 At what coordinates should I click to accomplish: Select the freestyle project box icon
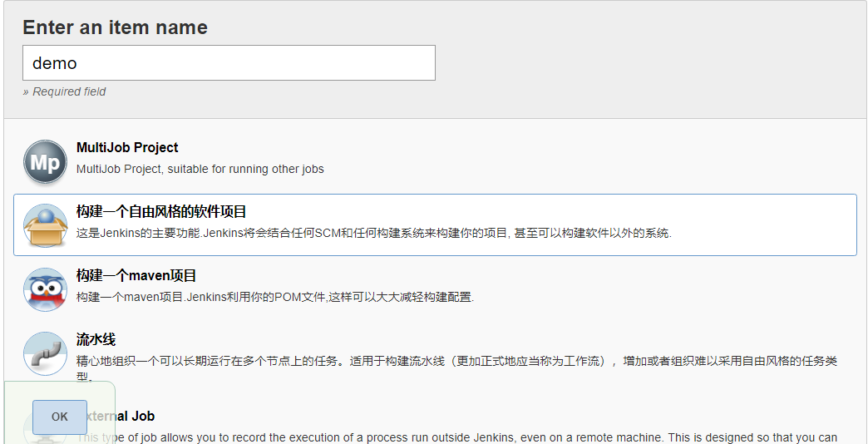click(46, 225)
